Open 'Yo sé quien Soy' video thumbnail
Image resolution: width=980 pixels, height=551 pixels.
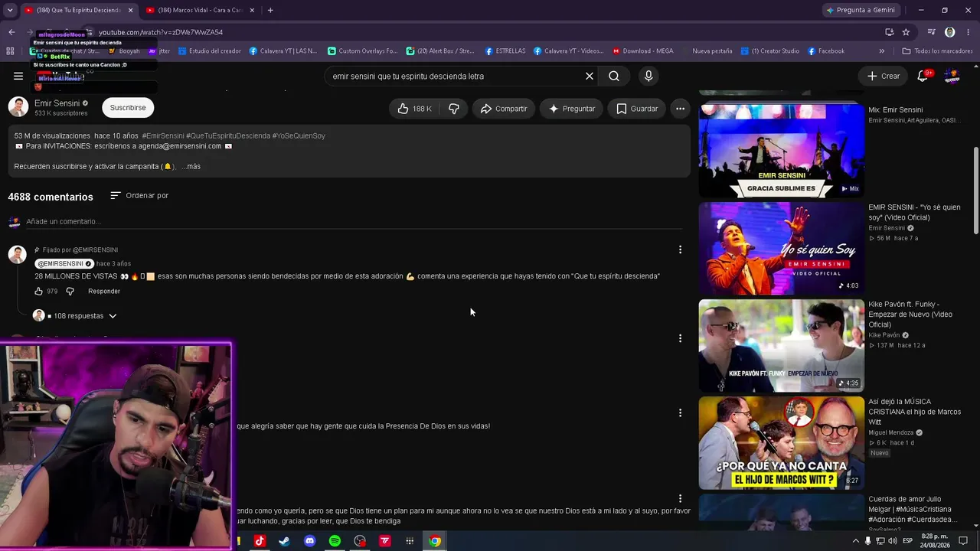tap(781, 249)
